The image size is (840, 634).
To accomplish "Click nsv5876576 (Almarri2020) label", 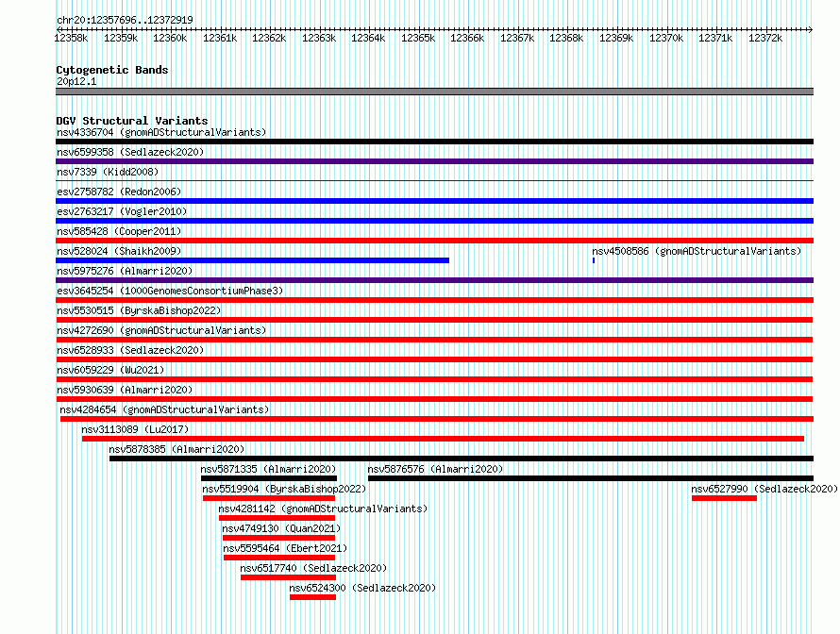I will point(435,469).
